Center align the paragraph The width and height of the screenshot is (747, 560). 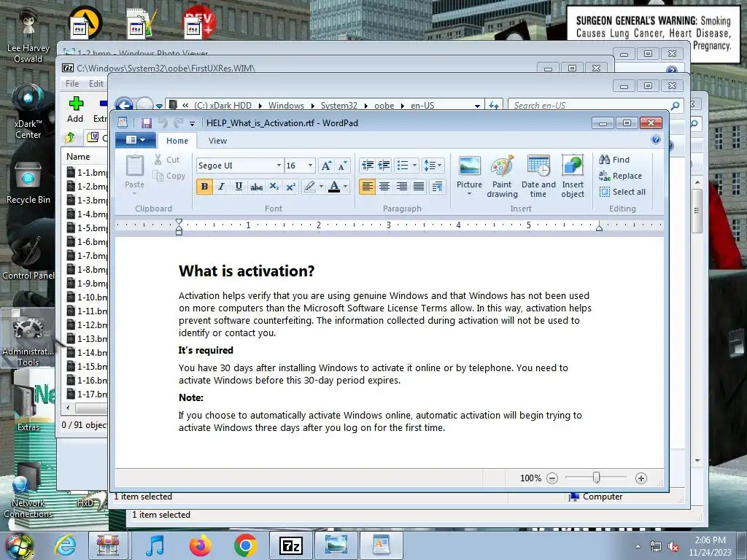click(384, 187)
